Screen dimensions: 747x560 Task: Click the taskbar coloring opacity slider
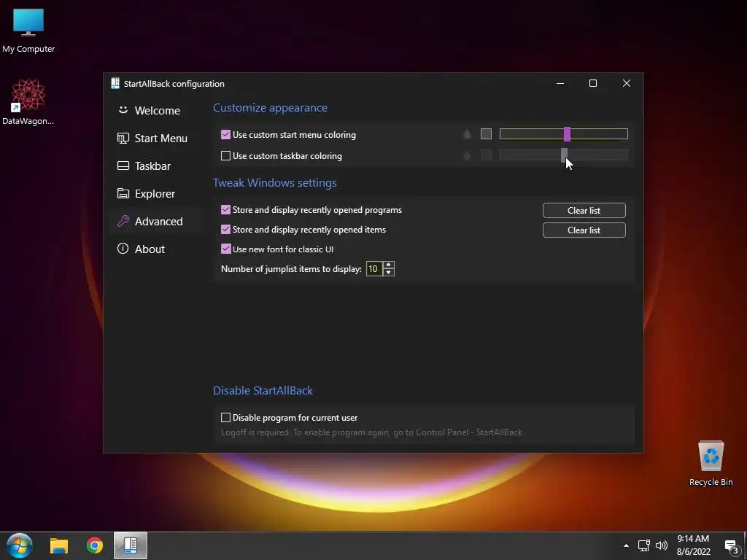pyautogui.click(x=564, y=155)
